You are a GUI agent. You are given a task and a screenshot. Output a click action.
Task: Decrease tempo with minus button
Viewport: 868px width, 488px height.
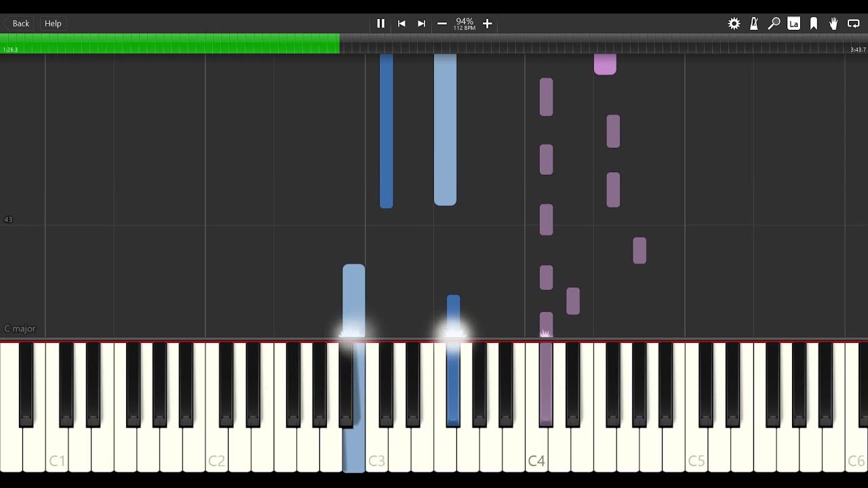[x=442, y=24]
